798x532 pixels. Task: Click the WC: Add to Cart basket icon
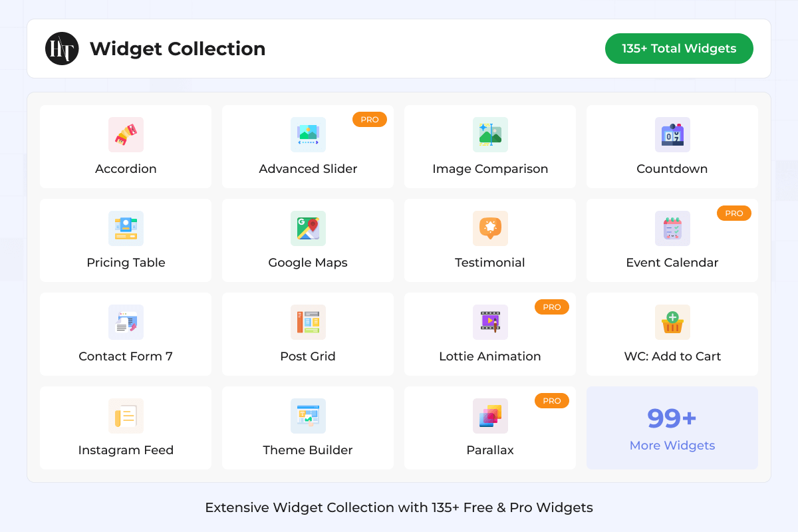tap(672, 322)
